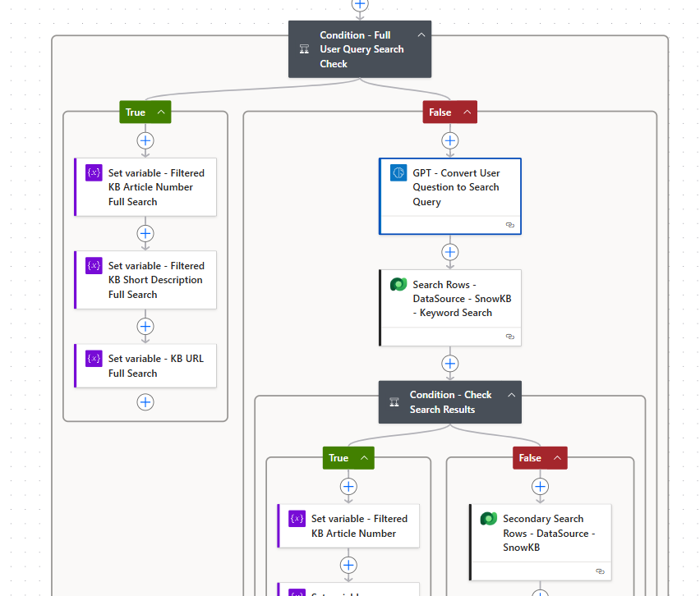Insert step after Set variable - Filtered KB Article Number
The width and height of the screenshot is (700, 596).
coord(348,566)
